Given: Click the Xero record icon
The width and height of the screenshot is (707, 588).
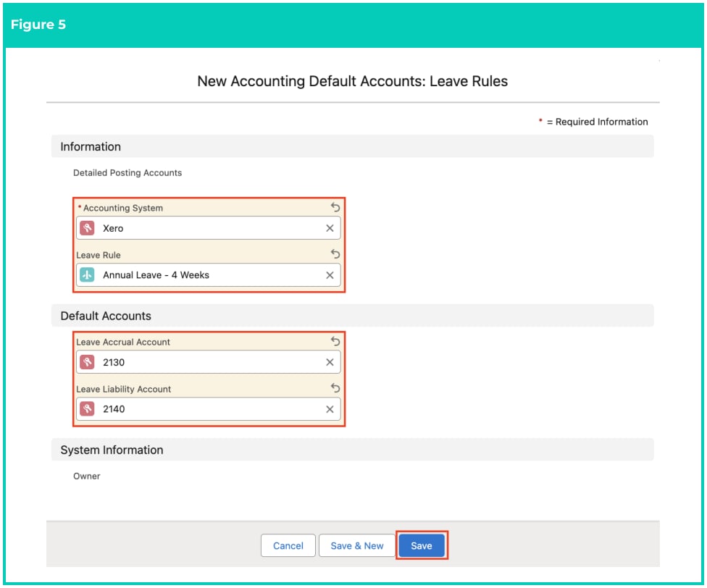Looking at the screenshot, I should [x=87, y=228].
